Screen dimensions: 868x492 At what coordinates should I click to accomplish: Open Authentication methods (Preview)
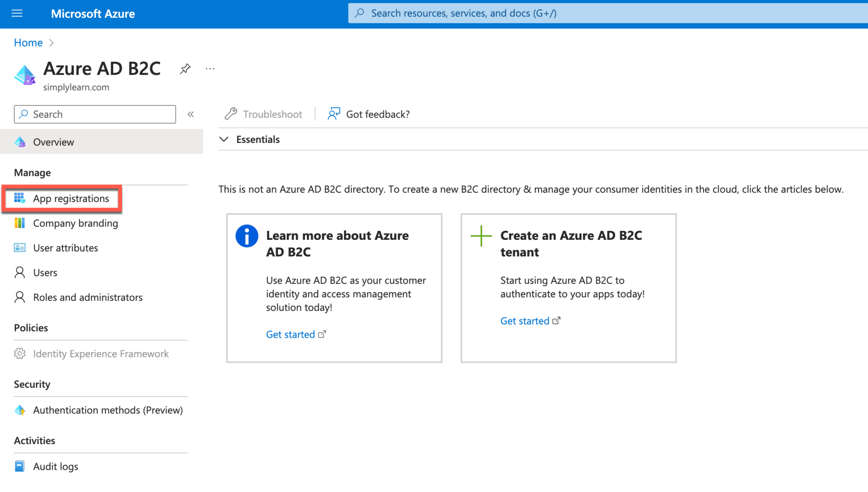(108, 410)
